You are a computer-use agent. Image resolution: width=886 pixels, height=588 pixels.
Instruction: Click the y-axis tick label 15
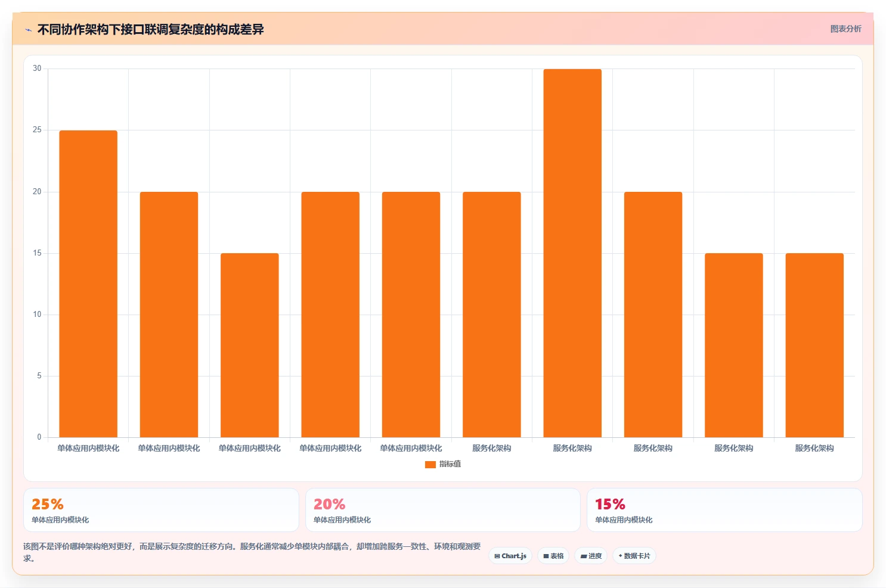pyautogui.click(x=37, y=253)
